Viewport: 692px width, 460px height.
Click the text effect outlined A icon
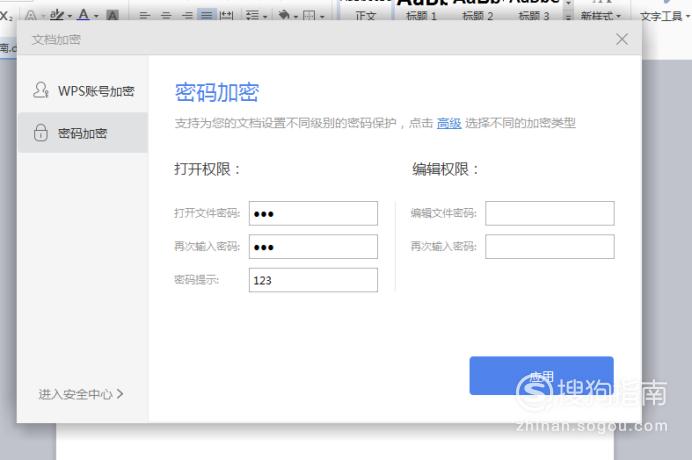[30, 16]
